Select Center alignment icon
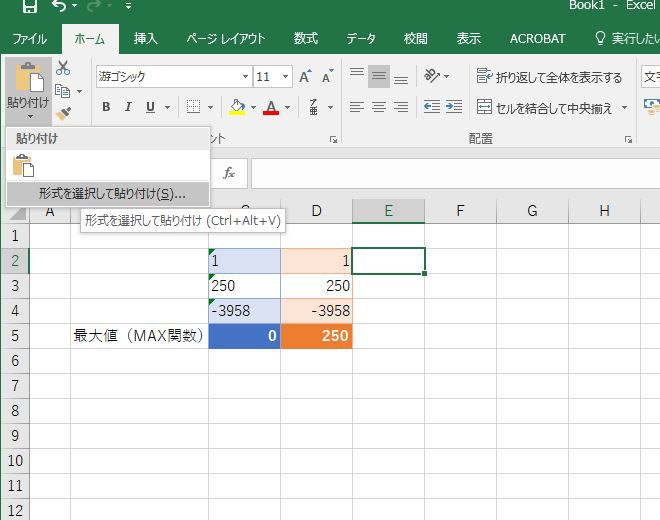660x520 pixels. point(379,107)
